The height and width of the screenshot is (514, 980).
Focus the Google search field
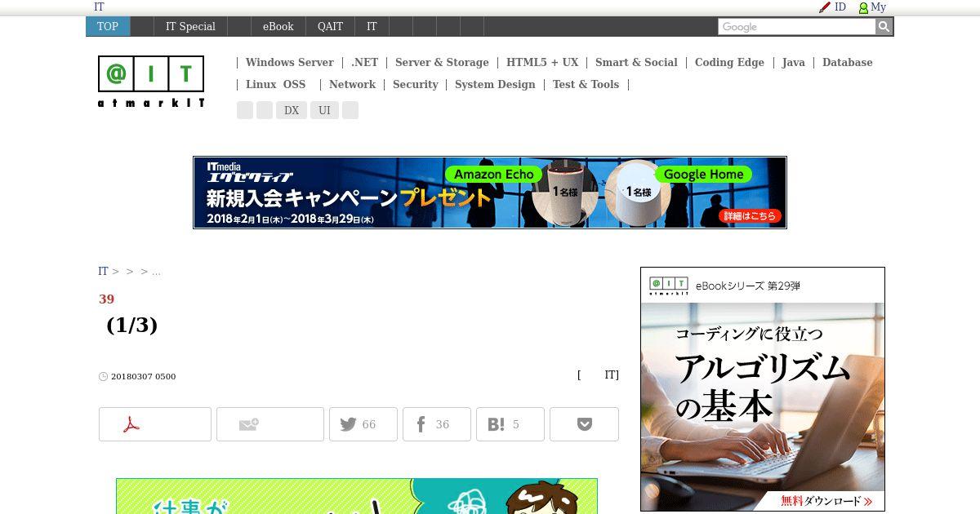797,27
